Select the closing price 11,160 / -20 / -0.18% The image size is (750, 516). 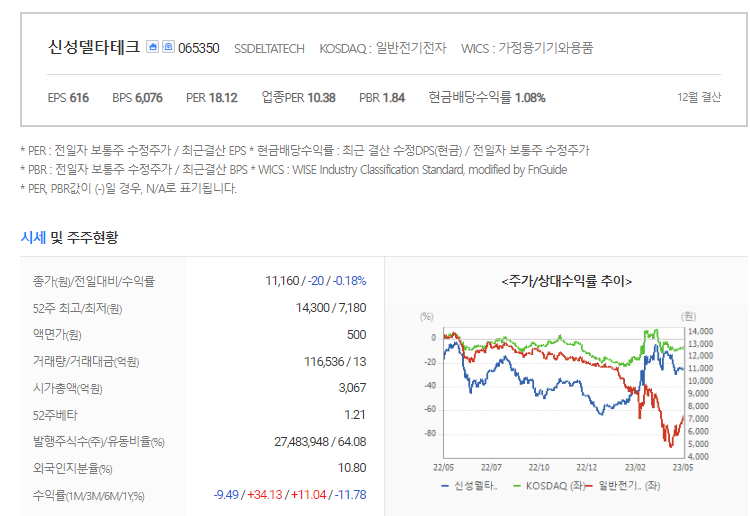[x=316, y=281]
